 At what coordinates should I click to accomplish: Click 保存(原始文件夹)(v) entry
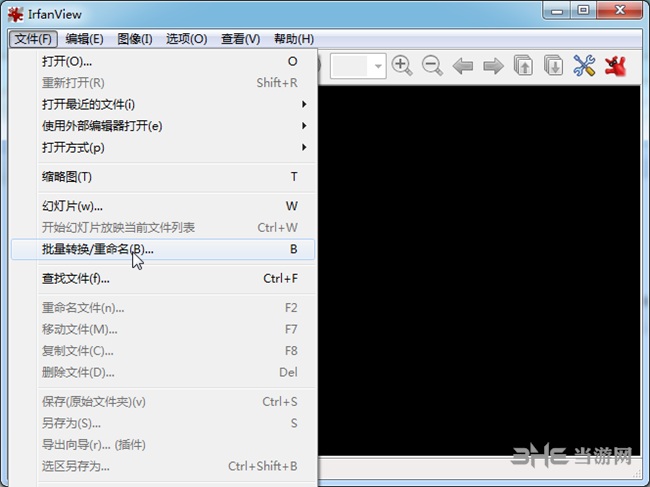(x=163, y=402)
